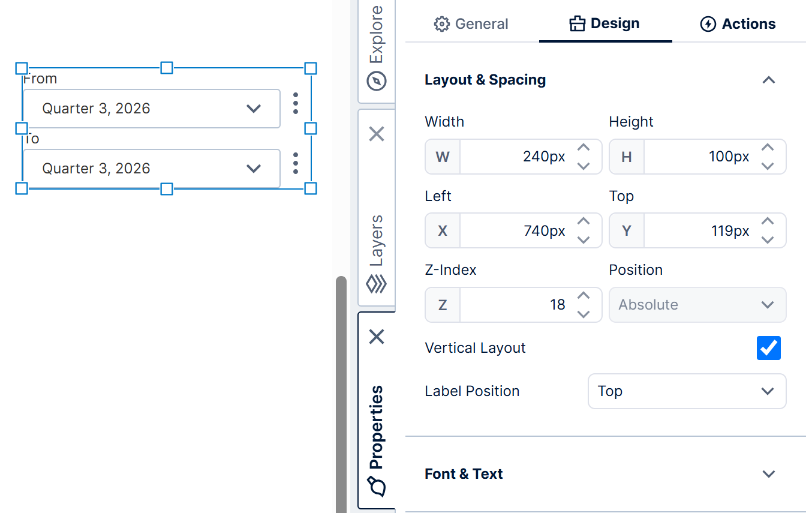Increase Top value with up arrow

coord(768,221)
